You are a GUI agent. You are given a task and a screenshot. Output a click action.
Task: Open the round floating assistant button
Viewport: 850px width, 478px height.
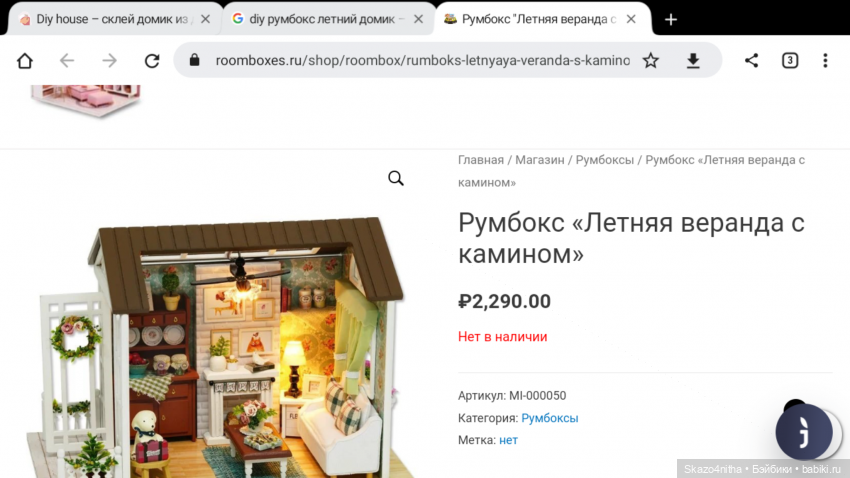tap(804, 431)
